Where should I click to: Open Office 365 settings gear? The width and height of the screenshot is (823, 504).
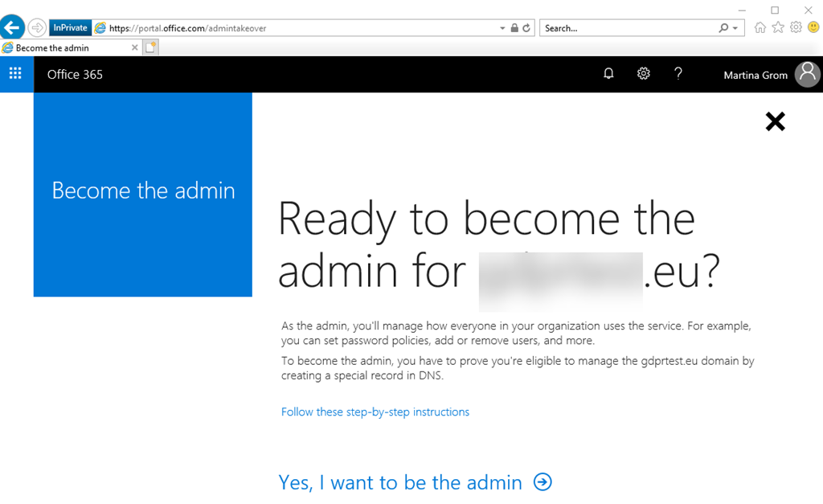(x=643, y=74)
